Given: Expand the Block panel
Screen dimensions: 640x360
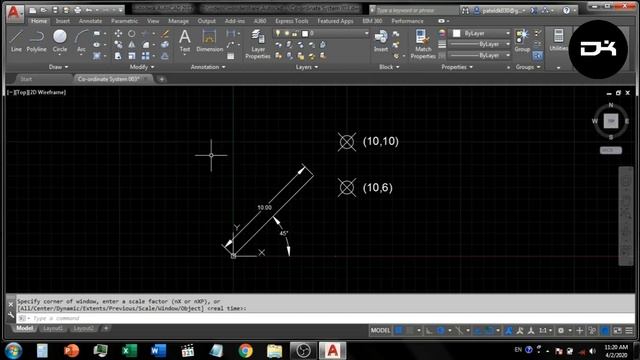Looking at the screenshot, I should [389, 67].
